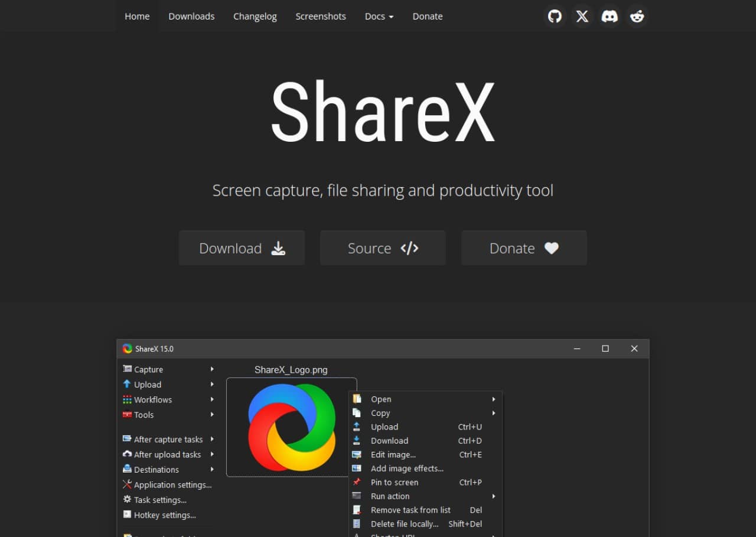
Task: Expand the Capture submenu arrow
Action: coord(212,369)
